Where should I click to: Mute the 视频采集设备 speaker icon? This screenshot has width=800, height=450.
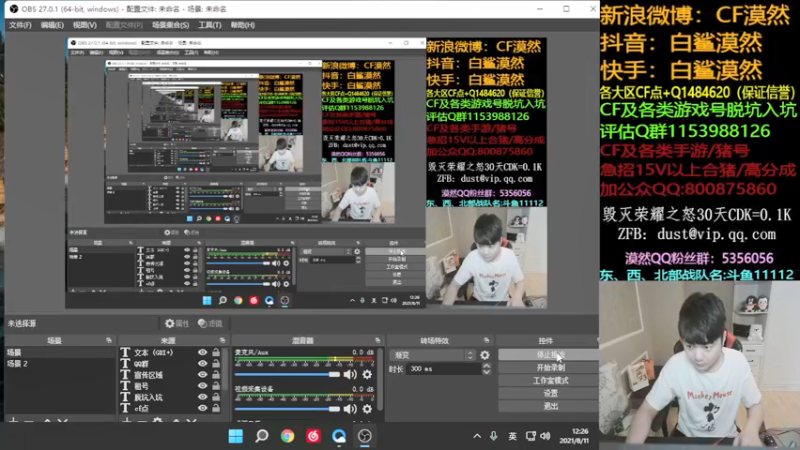click(x=350, y=409)
